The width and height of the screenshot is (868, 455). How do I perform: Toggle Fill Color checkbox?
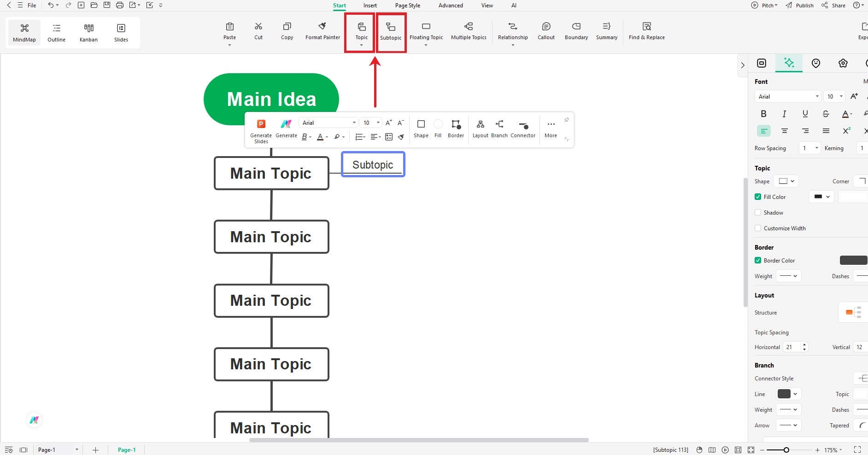758,197
